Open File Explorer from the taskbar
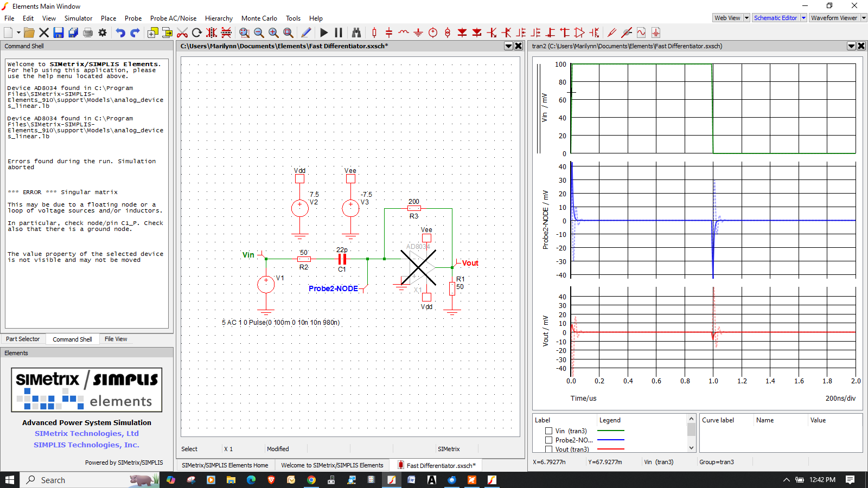This screenshot has height=488, width=868. point(231,480)
